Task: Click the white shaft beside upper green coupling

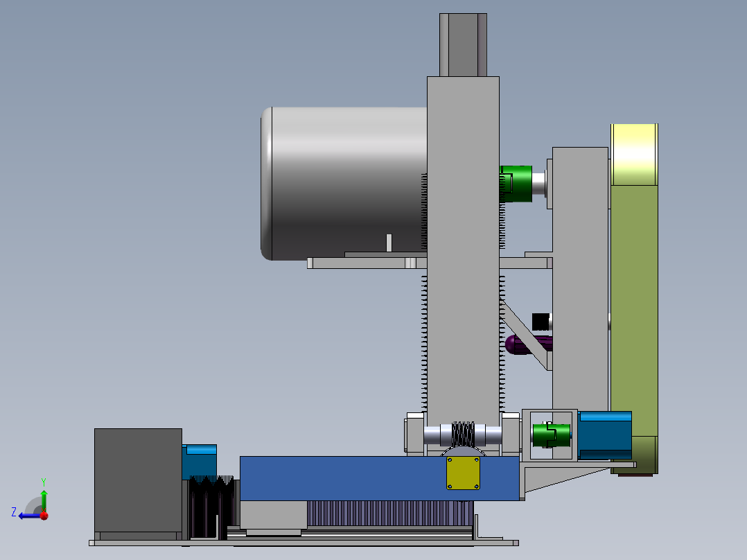Action: coord(539,184)
